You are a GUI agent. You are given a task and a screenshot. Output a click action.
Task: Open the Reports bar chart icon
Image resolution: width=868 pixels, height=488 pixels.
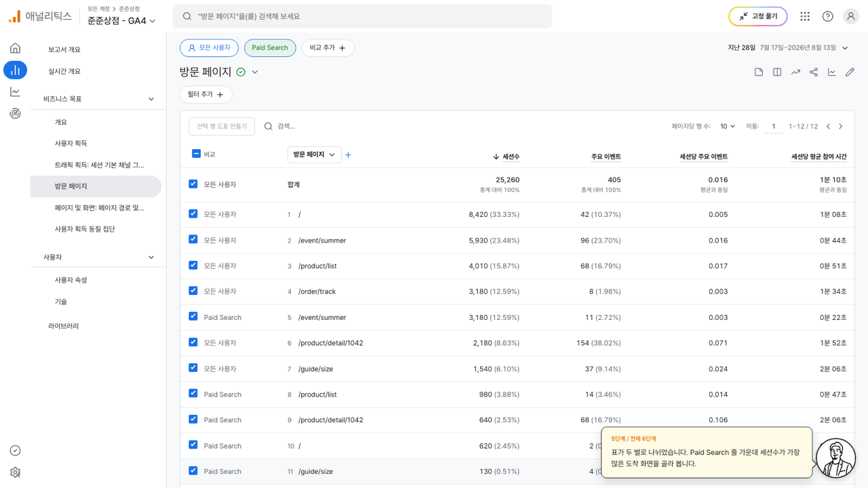click(15, 70)
